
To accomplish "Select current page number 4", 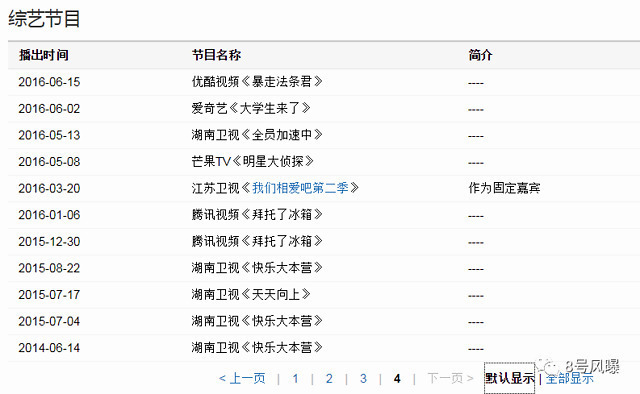I will point(397,378).
